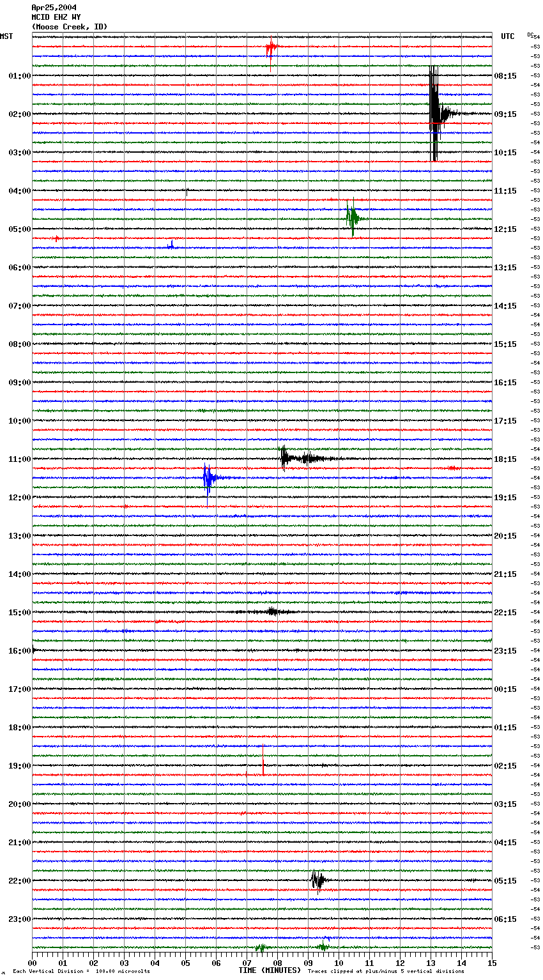Click the 12:00 MST time label

click(x=20, y=498)
